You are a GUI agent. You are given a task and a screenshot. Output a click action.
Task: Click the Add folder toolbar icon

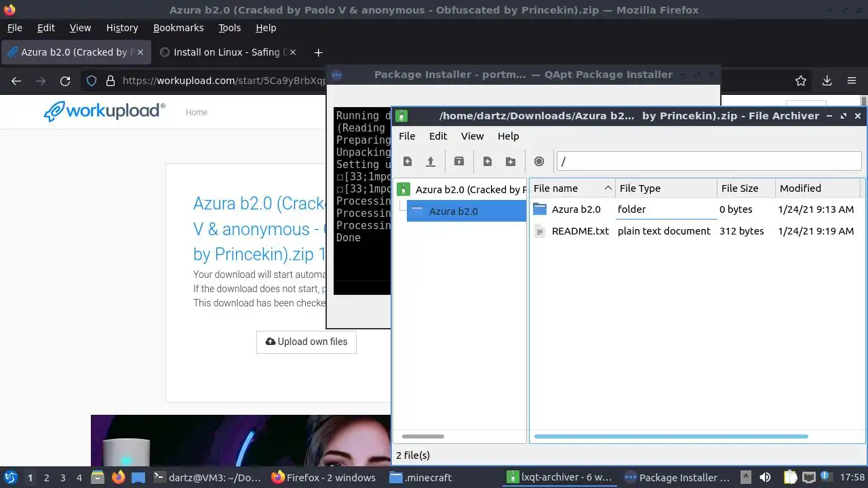[511, 161]
